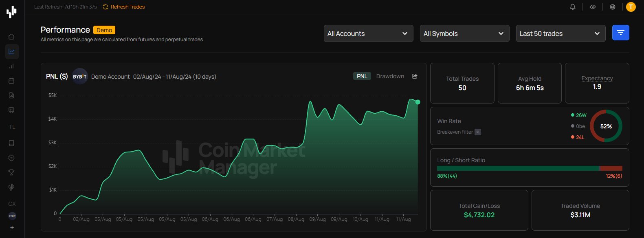This screenshot has width=644, height=238.
Task: Click the Avg Hold 6h 6m 5s value
Action: click(530, 88)
